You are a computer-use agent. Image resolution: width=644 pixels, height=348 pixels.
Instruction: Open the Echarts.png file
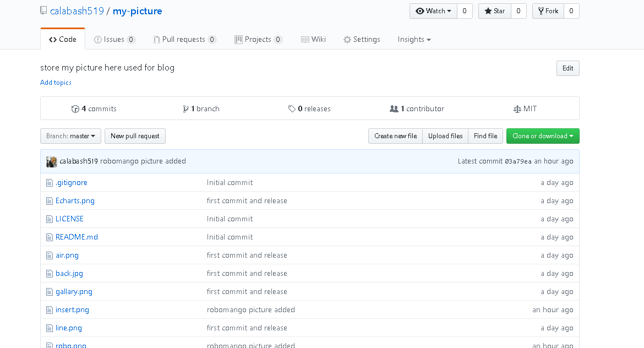click(x=75, y=201)
